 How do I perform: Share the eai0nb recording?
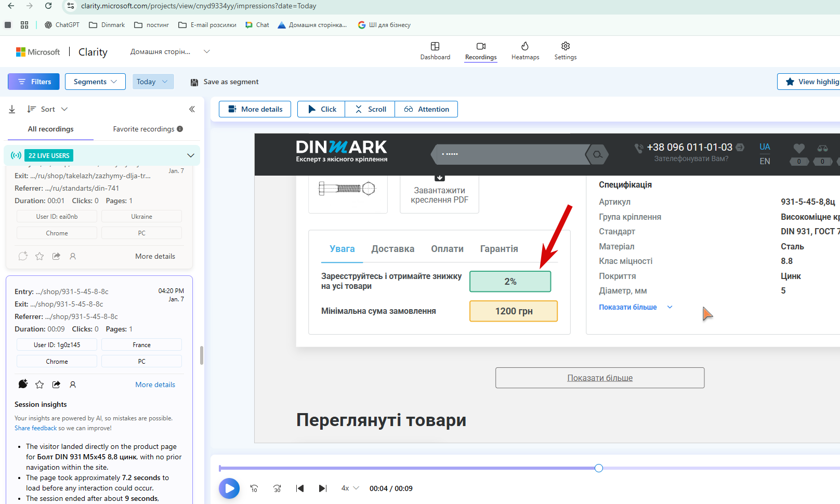pos(56,256)
